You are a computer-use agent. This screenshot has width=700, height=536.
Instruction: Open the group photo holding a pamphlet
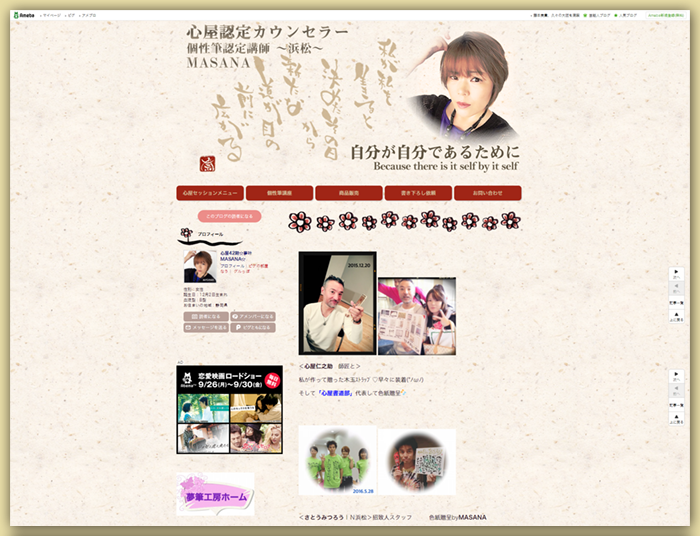[x=417, y=316]
